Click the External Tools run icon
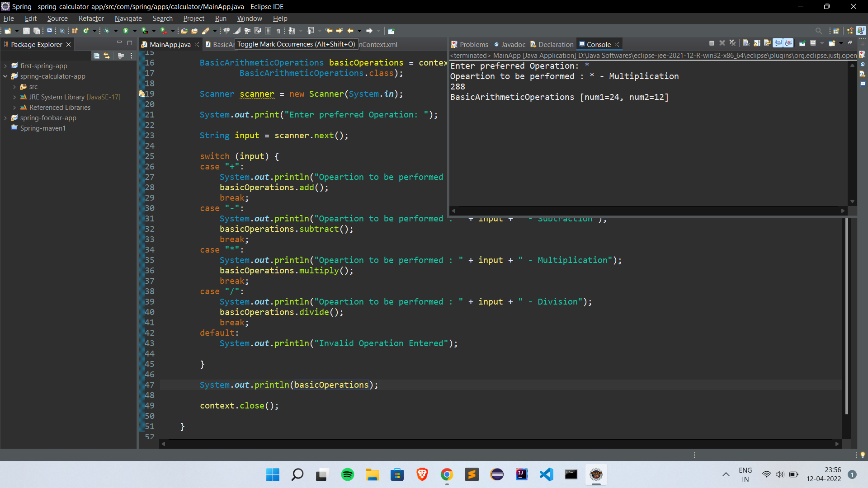 [164, 31]
